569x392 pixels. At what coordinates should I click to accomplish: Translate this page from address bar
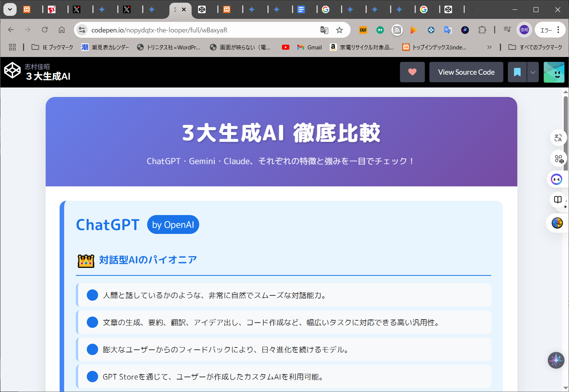[324, 30]
